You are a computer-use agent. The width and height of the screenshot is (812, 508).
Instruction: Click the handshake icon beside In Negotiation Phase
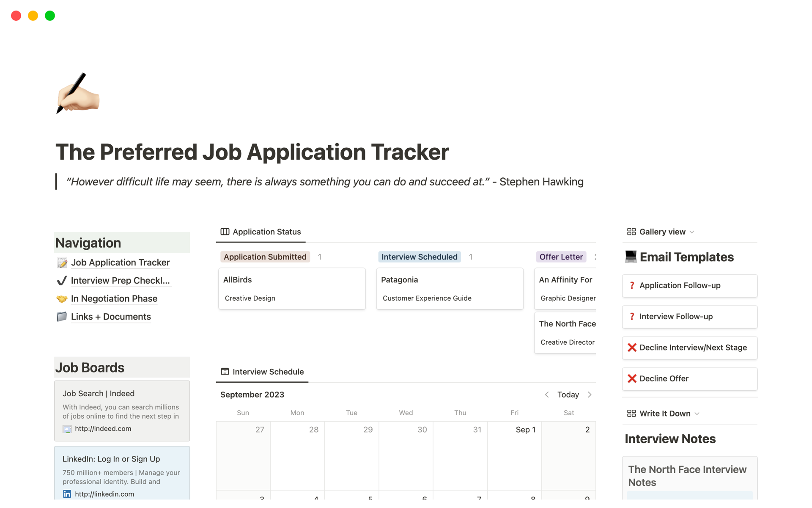click(62, 299)
